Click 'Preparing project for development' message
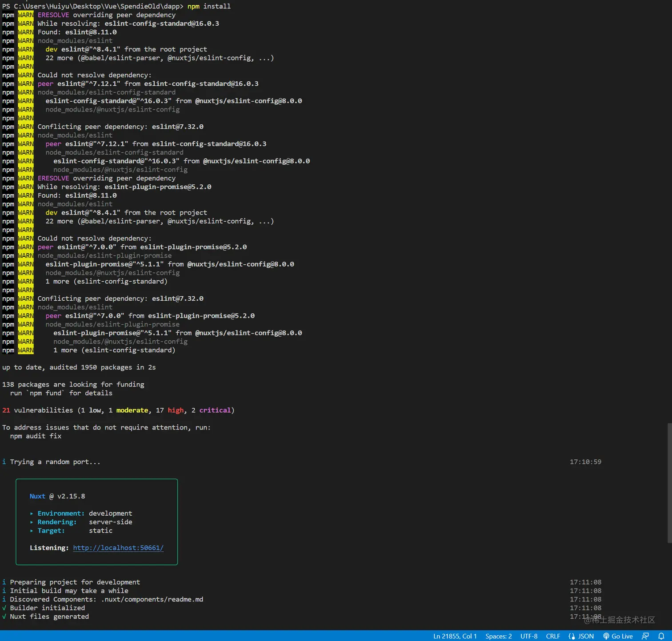The width and height of the screenshot is (672, 641). 75,582
